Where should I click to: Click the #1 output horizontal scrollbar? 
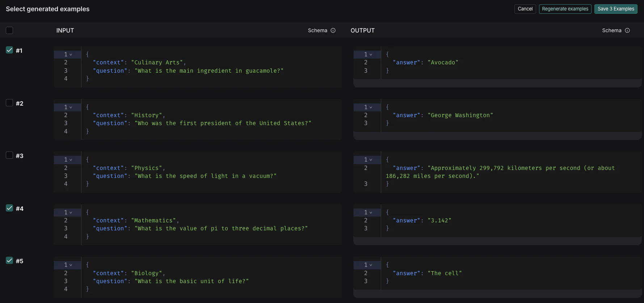tap(497, 83)
